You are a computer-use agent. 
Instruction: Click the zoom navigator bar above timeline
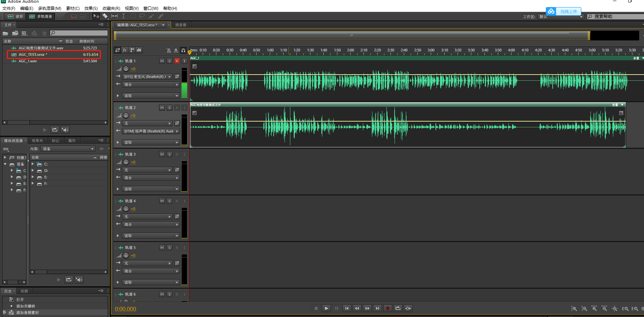coord(352,35)
